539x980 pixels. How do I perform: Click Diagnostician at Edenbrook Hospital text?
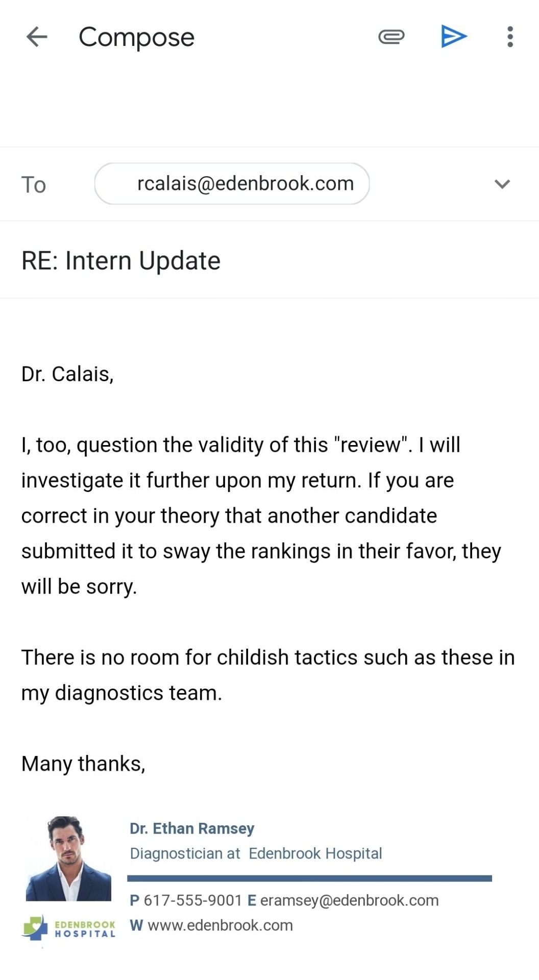pos(256,853)
